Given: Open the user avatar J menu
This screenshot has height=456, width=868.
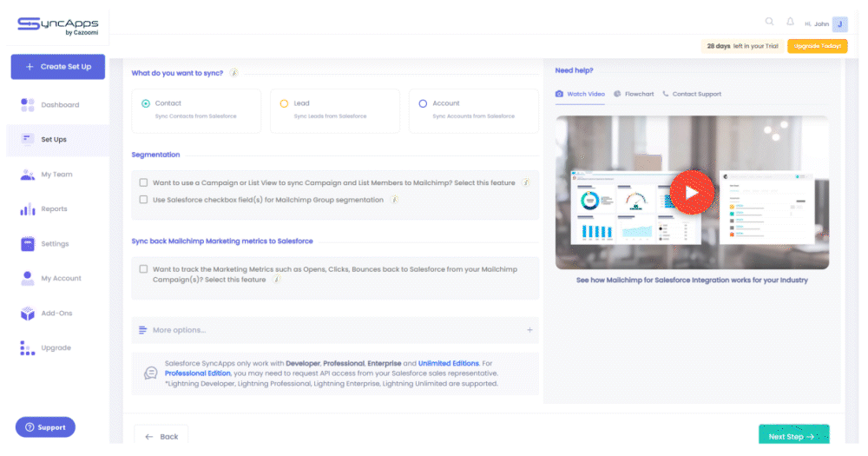Looking at the screenshot, I should tap(839, 23).
